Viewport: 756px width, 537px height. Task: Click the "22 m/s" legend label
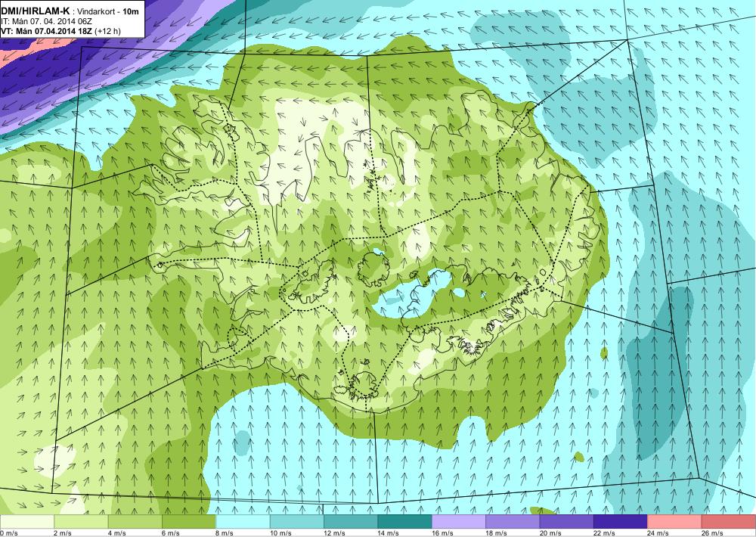coord(605,533)
